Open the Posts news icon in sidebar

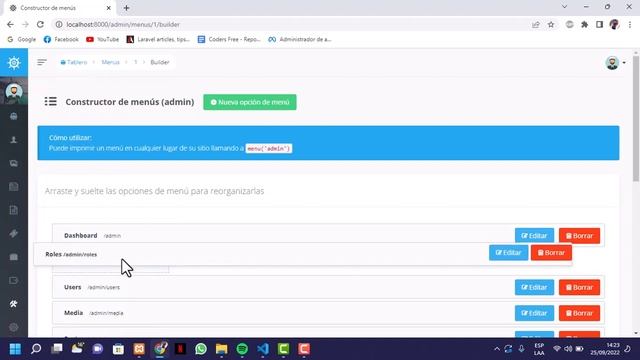point(14,187)
